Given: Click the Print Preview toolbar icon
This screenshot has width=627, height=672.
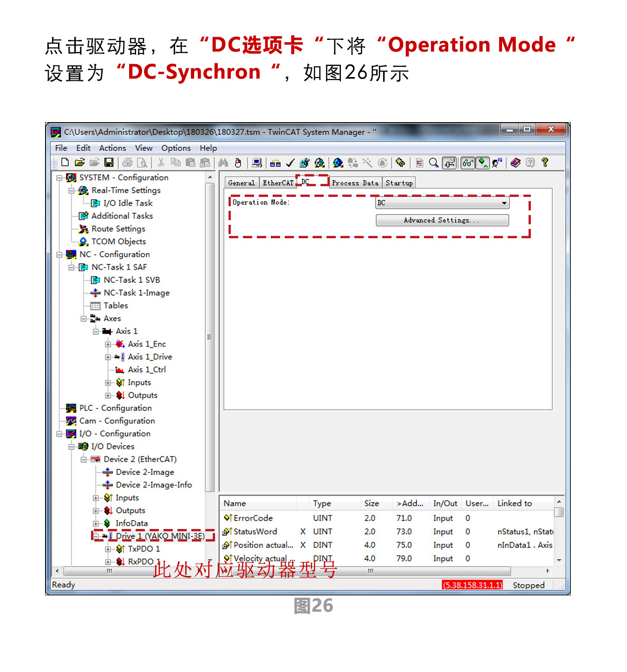Looking at the screenshot, I should 142,163.
